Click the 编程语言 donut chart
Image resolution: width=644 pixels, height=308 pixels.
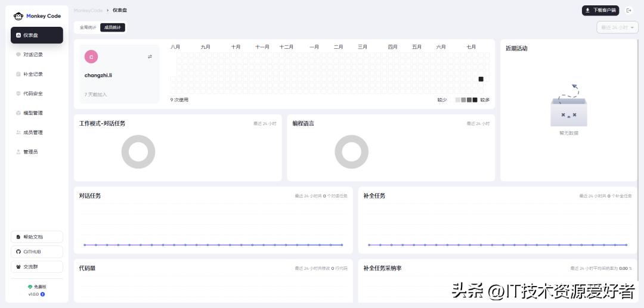tap(352, 152)
